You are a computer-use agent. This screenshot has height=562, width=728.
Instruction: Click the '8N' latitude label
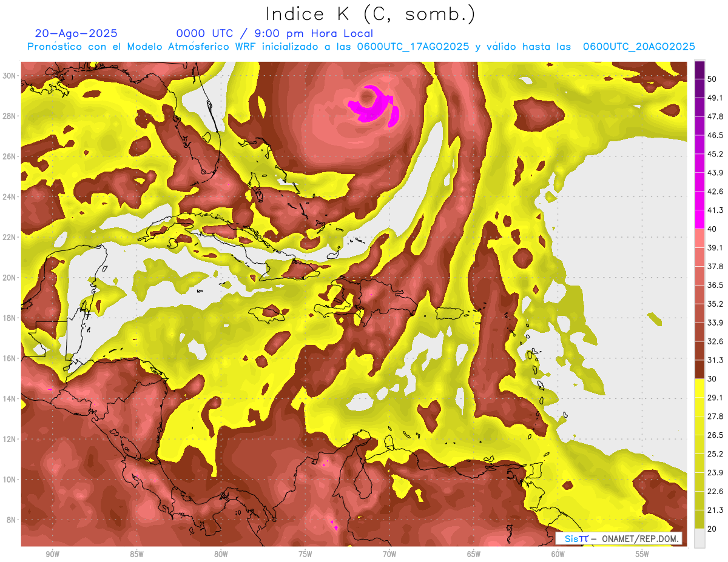(12, 520)
